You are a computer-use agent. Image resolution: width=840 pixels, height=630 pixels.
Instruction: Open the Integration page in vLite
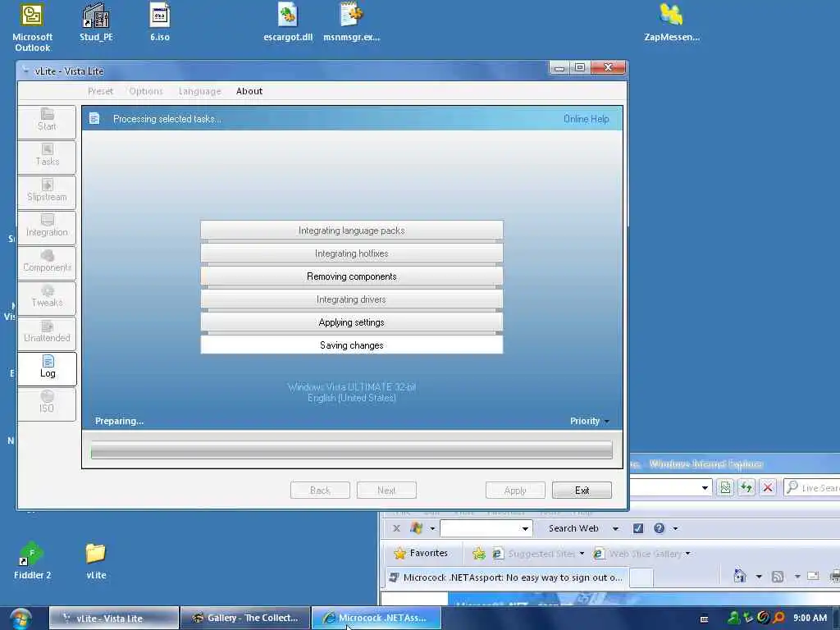coord(47,227)
